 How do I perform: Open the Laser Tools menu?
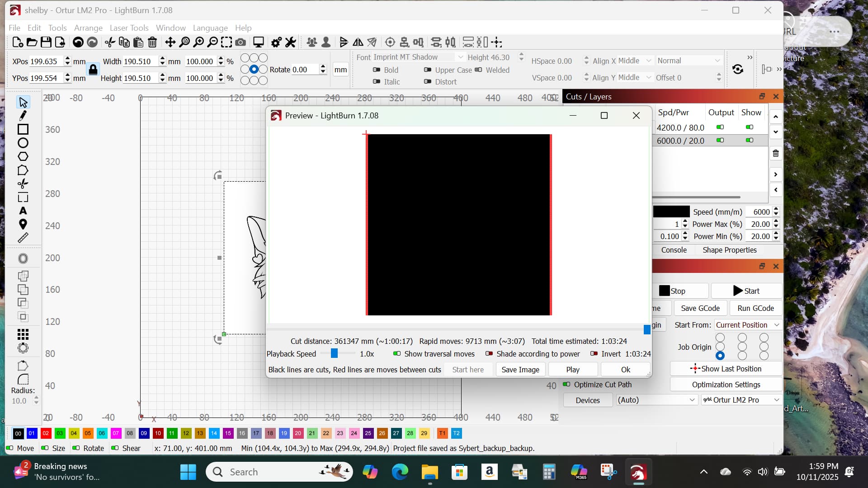point(129,28)
